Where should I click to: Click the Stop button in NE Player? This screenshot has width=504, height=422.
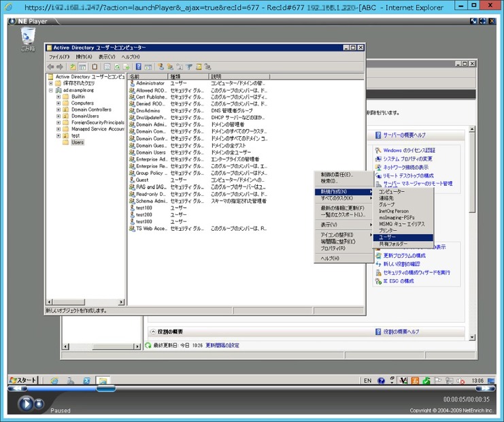point(39,404)
